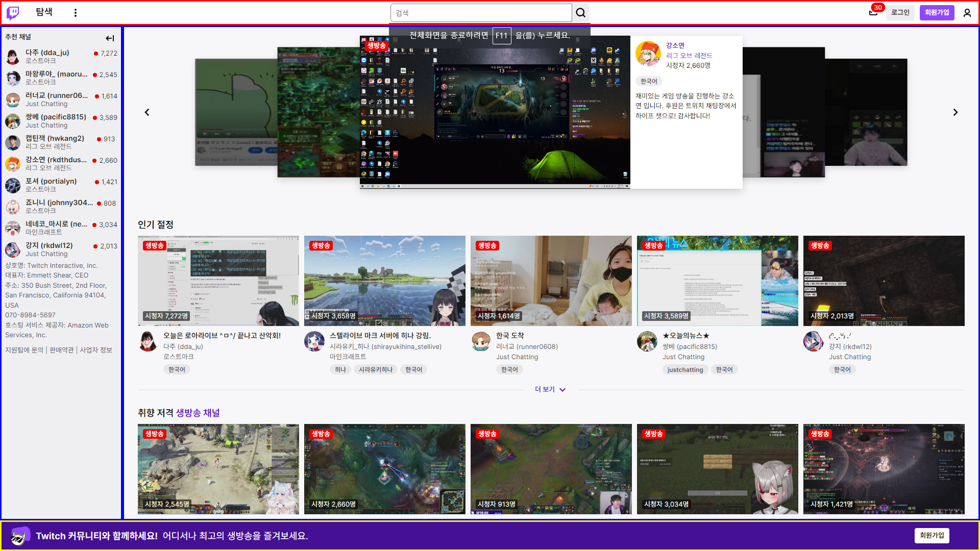
Task: Click the purple 회원가입 button in header
Action: tap(937, 12)
